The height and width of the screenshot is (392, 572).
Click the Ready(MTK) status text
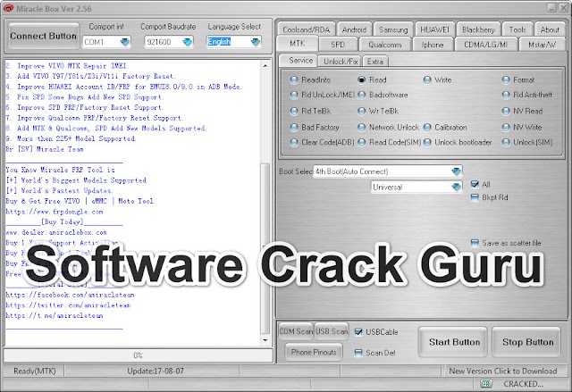point(35,371)
